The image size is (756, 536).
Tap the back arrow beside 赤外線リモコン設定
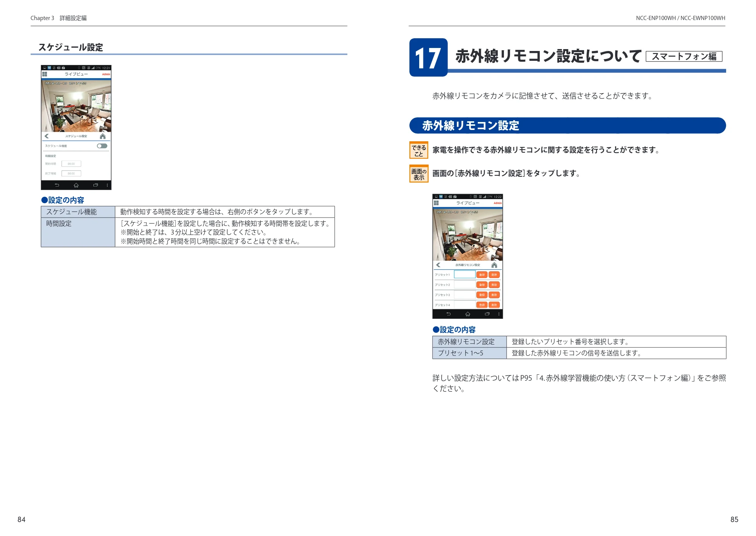coord(438,265)
